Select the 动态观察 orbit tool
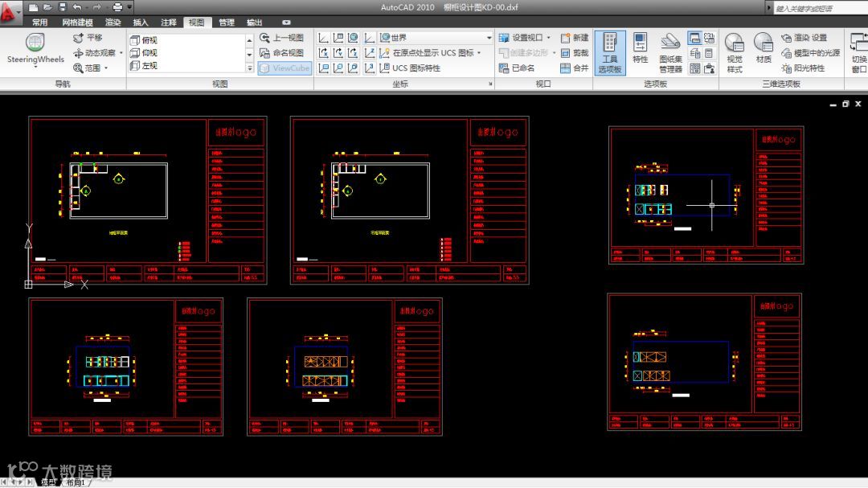Image resolution: width=868 pixels, height=488 pixels. click(94, 52)
